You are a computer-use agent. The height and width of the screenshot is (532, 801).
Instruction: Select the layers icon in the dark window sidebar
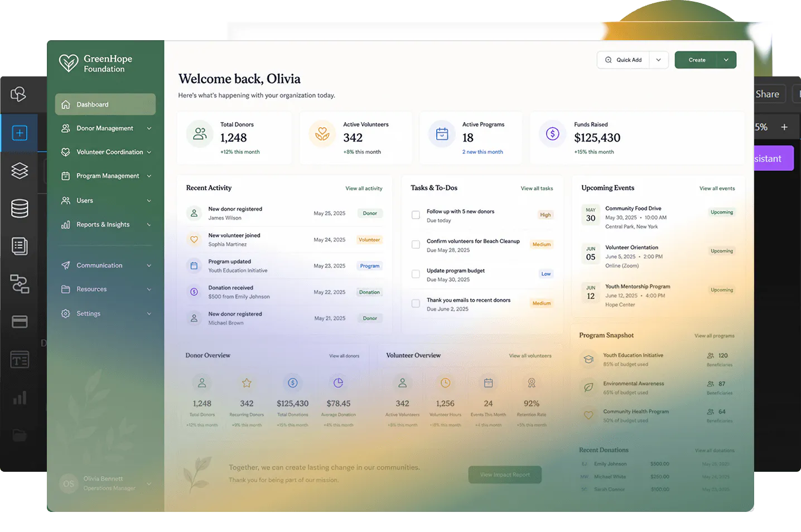20,170
